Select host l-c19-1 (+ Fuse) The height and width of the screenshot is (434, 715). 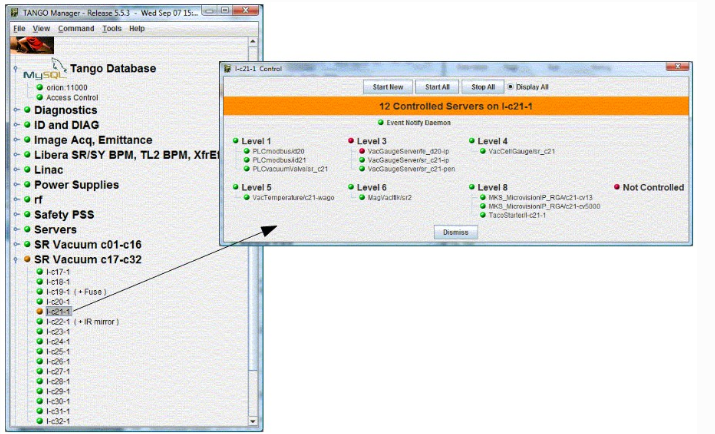coord(76,292)
